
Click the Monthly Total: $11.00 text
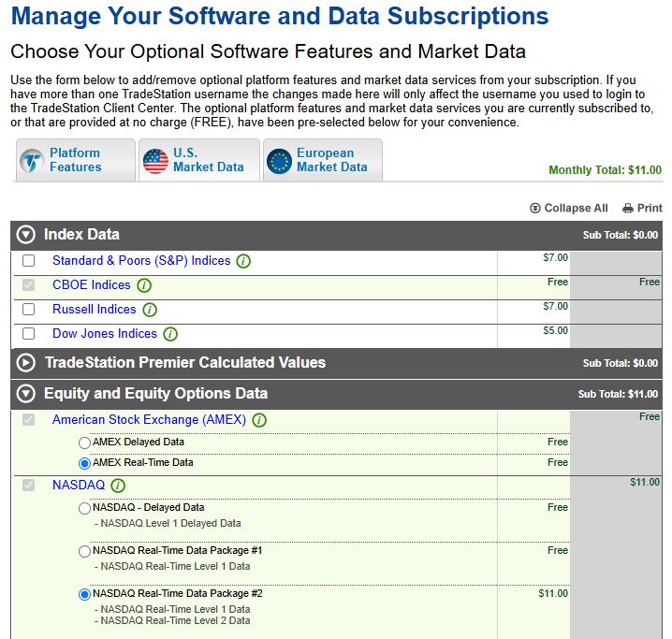pyautogui.click(x=606, y=170)
